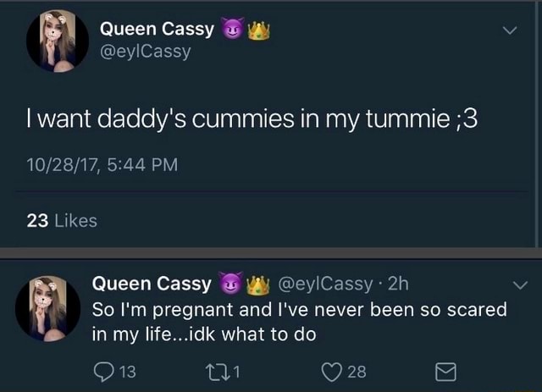
Task: View the "23 Likes" list
Action: (62, 221)
